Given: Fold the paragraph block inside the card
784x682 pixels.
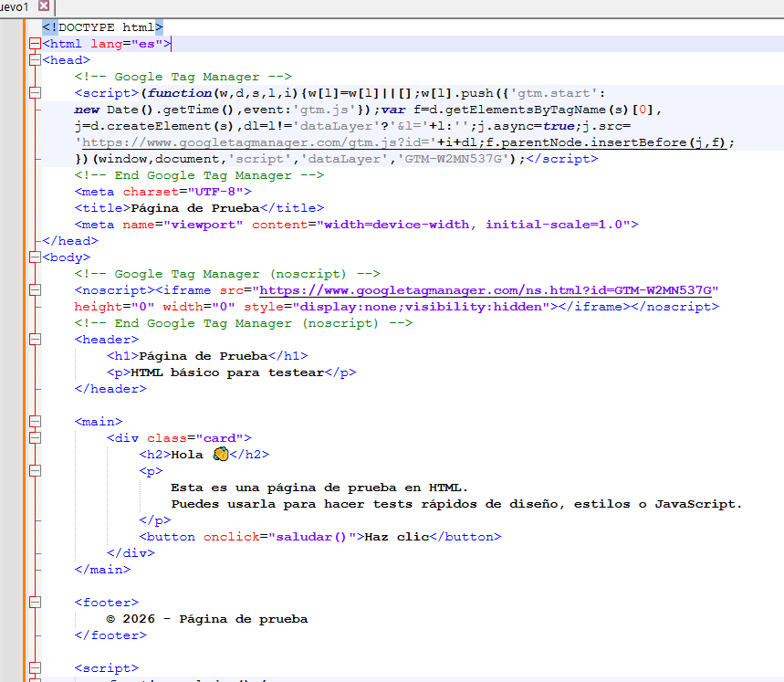Looking at the screenshot, I should (x=36, y=471).
